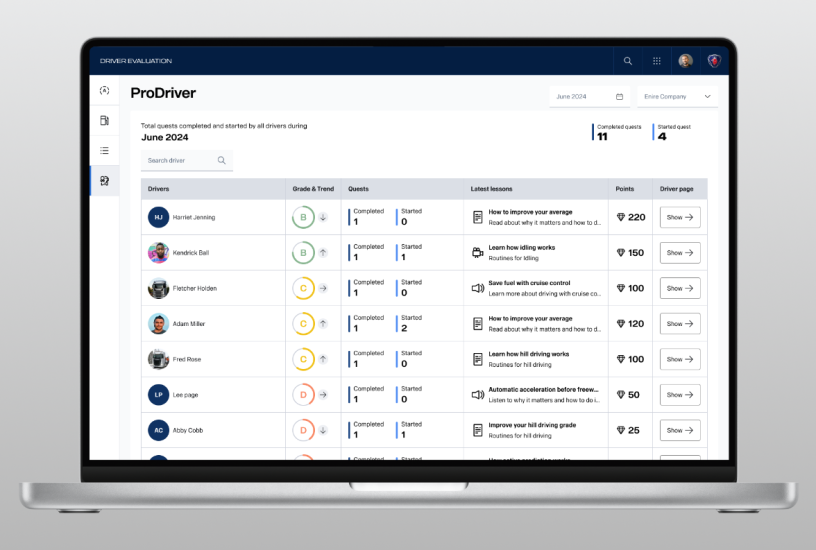Show Harriet Jenning's driver page
This screenshot has width=816, height=550.
(680, 217)
